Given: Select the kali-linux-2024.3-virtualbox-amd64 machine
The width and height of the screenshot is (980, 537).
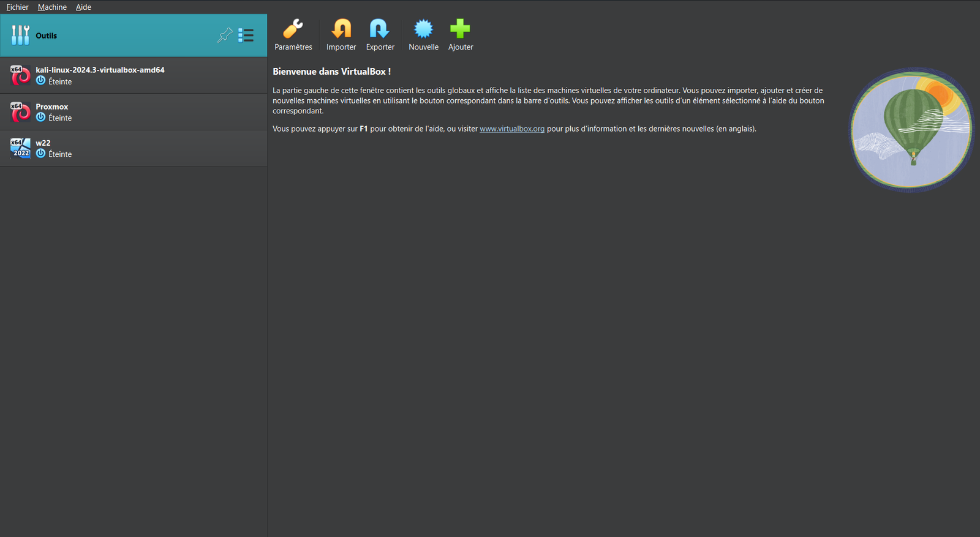Looking at the screenshot, I should pos(100,70).
